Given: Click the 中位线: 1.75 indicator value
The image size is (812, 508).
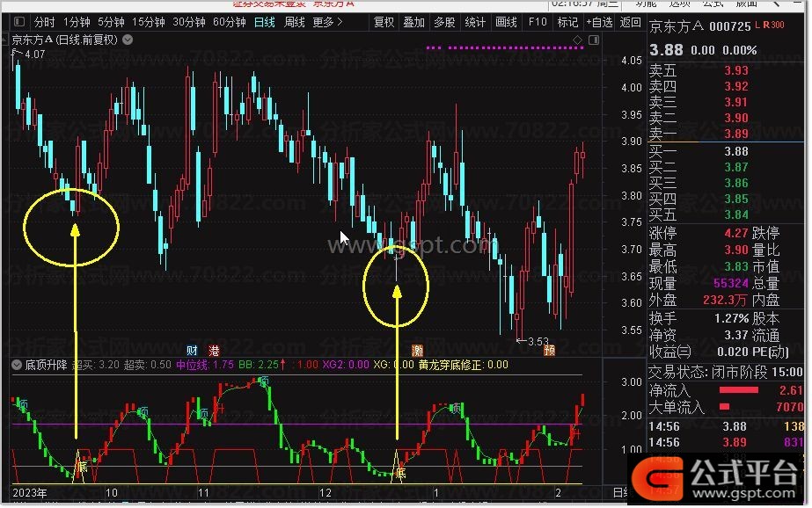Looking at the screenshot, I should [x=205, y=365].
